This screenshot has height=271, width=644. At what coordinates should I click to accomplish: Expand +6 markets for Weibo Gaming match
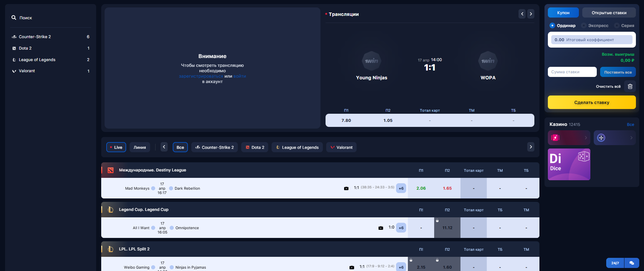tap(401, 267)
